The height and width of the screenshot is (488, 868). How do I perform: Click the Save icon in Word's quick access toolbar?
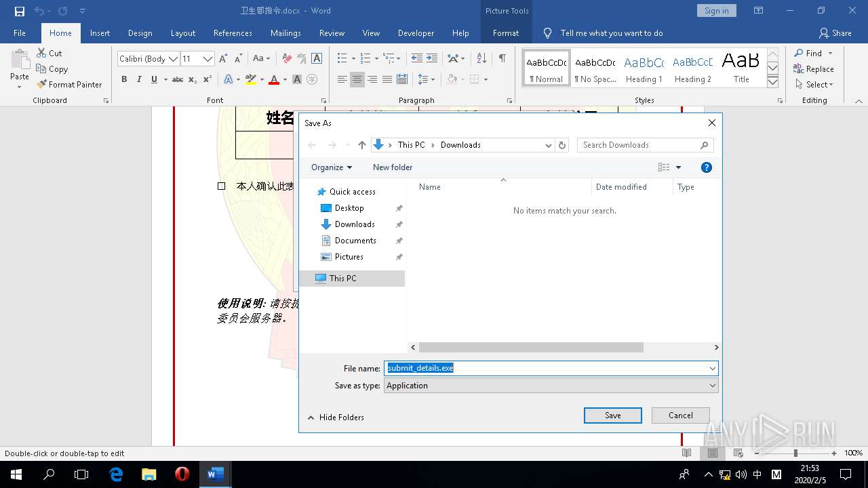pyautogui.click(x=20, y=11)
